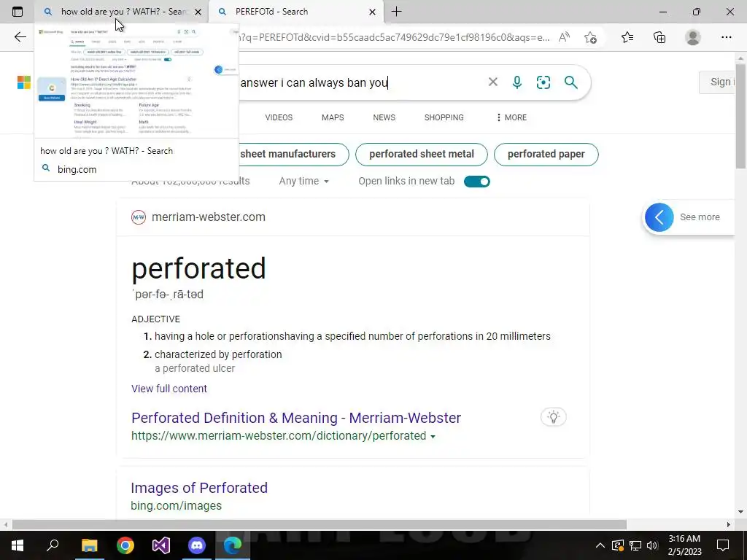Open the Any time filter dropdown
The image size is (747, 560).
tap(304, 181)
